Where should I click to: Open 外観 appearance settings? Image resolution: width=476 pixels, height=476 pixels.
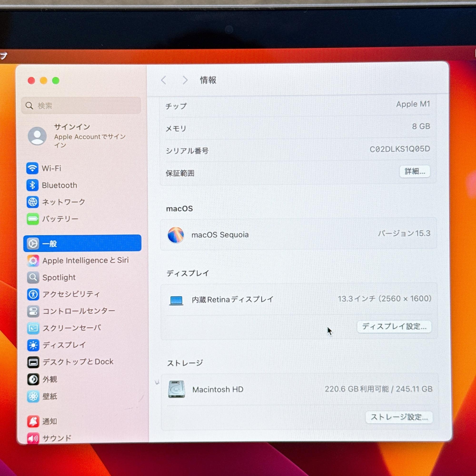click(x=50, y=379)
